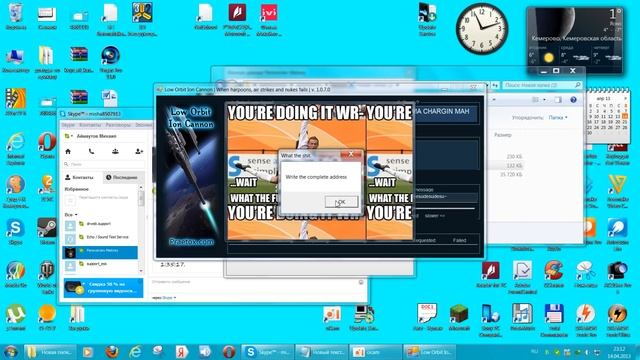Viewport: 640px width, 360px height.
Task: Toggle the Explorer preview pane icon
Action: [x=558, y=100]
